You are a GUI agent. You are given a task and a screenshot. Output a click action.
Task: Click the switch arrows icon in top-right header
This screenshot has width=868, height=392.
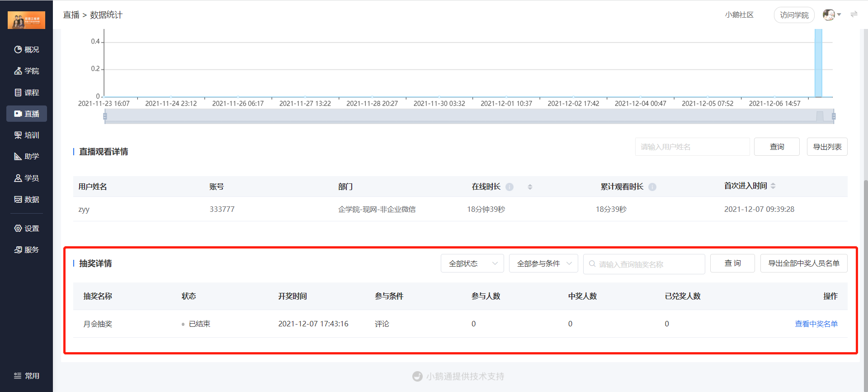[854, 14]
